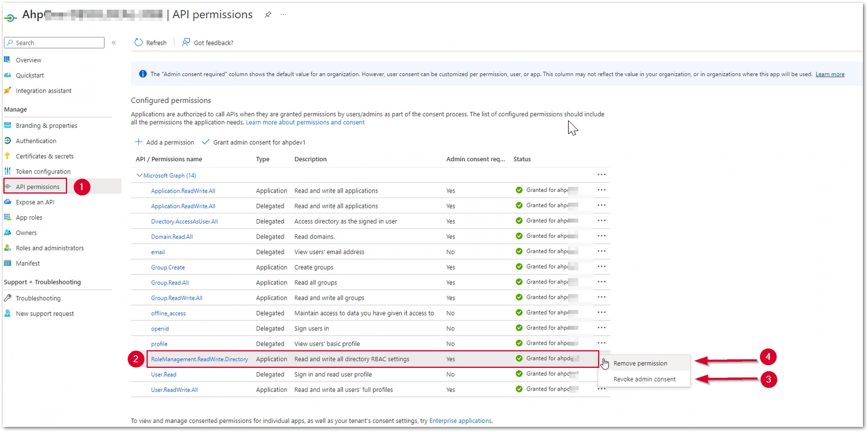Open the Domain.Read.All permission
868x432 pixels.
[172, 237]
